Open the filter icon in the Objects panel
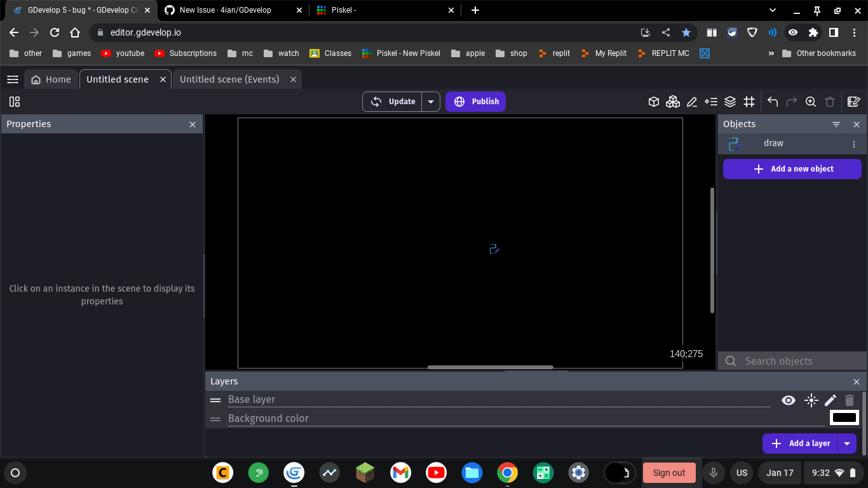Image resolution: width=868 pixels, height=488 pixels. (x=836, y=124)
